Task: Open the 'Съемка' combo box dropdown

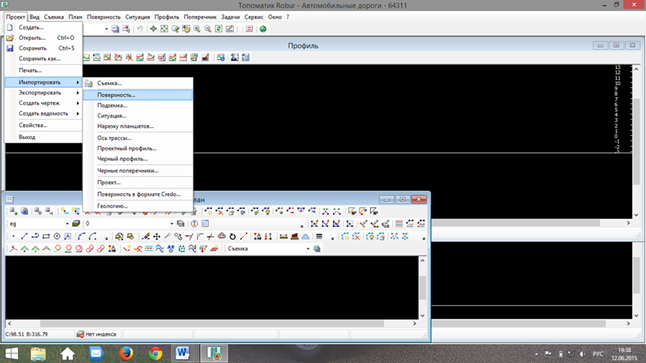Action: (x=307, y=249)
